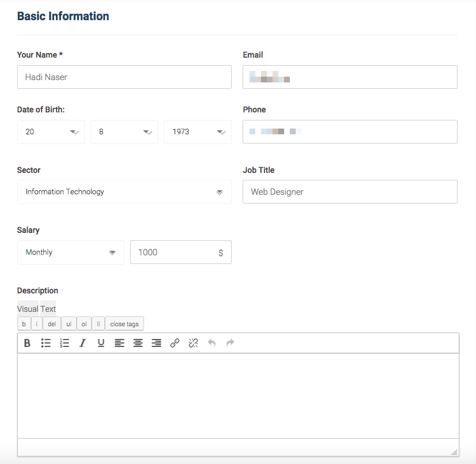Expand the Sector dropdown
Image resolution: width=476 pixels, height=464 pixels.
124,192
